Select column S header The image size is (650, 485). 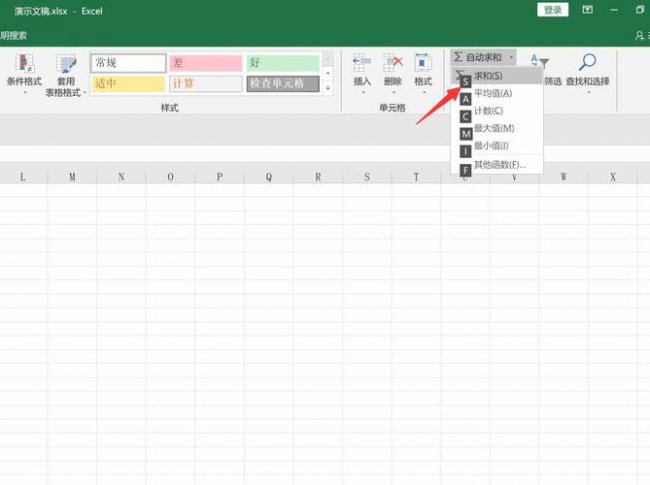[x=367, y=177]
